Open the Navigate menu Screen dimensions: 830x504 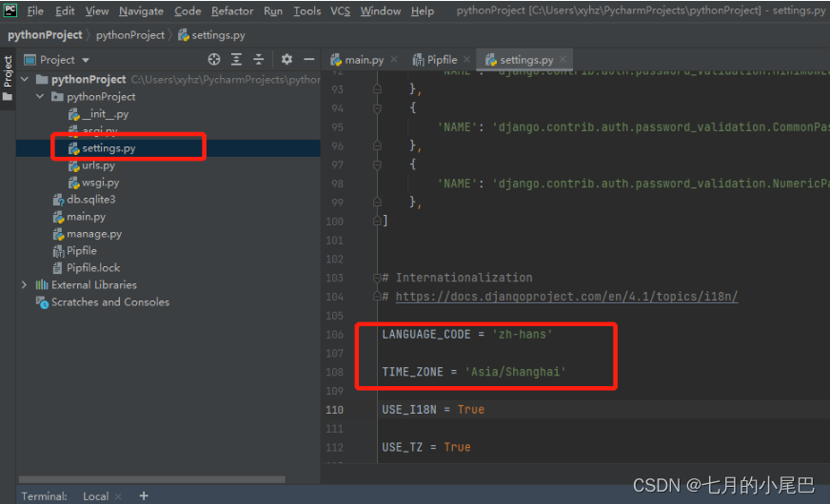pos(141,10)
